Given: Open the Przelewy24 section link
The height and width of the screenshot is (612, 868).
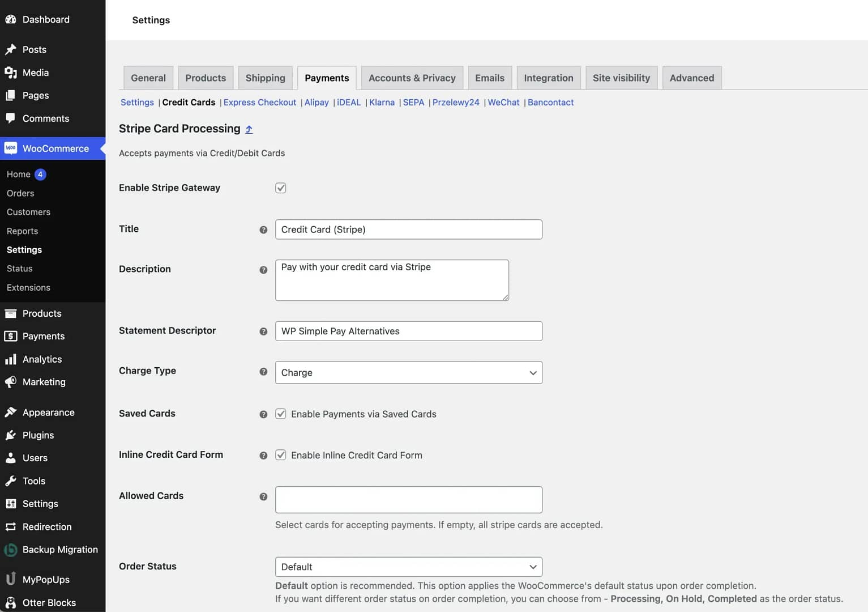Looking at the screenshot, I should (456, 102).
